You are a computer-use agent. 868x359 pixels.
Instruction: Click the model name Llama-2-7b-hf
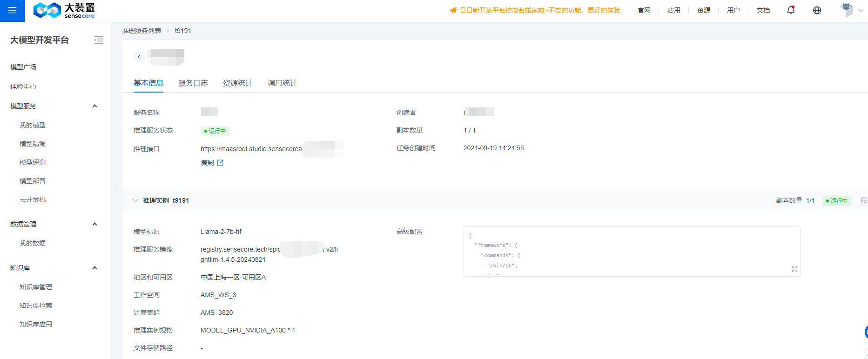221,232
